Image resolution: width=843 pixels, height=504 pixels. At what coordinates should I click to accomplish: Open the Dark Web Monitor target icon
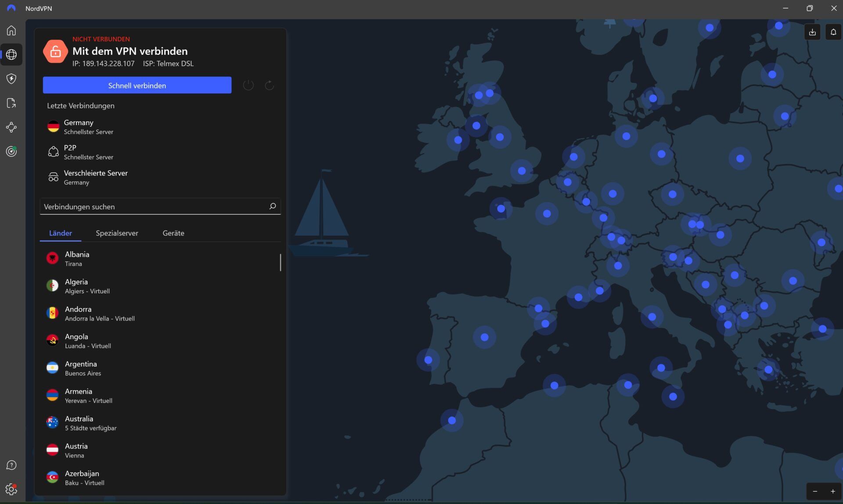[x=11, y=151]
